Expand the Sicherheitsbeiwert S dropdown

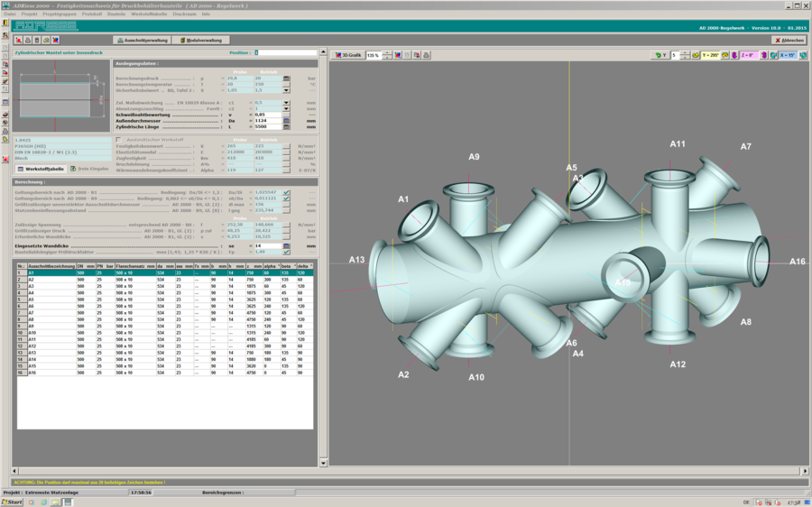click(x=287, y=90)
